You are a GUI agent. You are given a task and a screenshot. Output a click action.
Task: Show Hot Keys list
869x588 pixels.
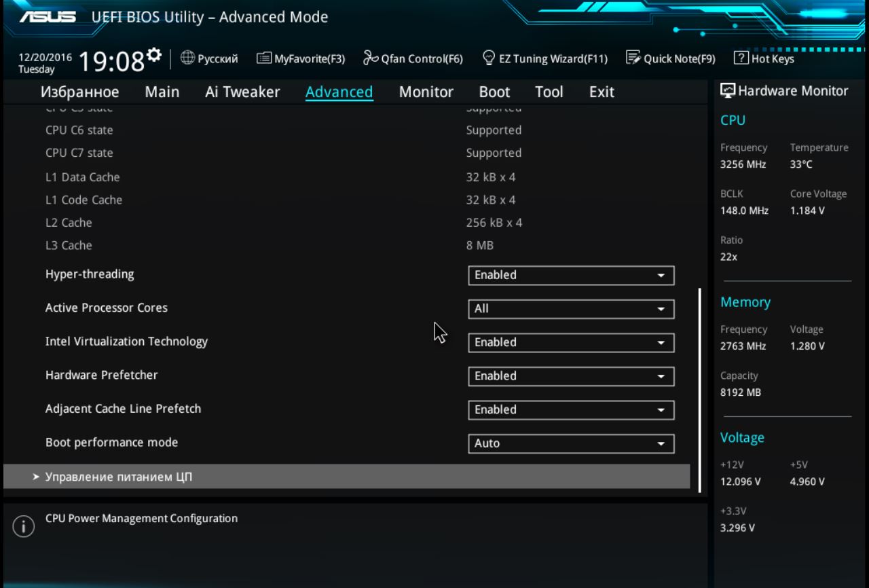pos(764,58)
